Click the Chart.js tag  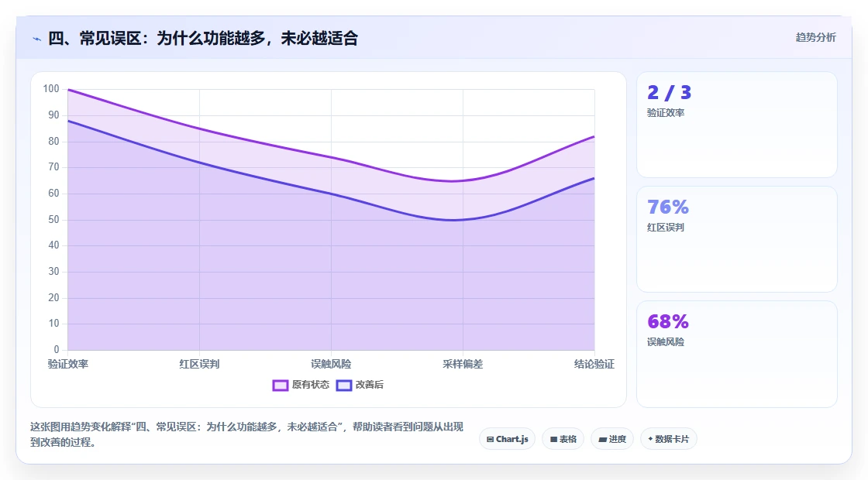pyautogui.click(x=507, y=439)
